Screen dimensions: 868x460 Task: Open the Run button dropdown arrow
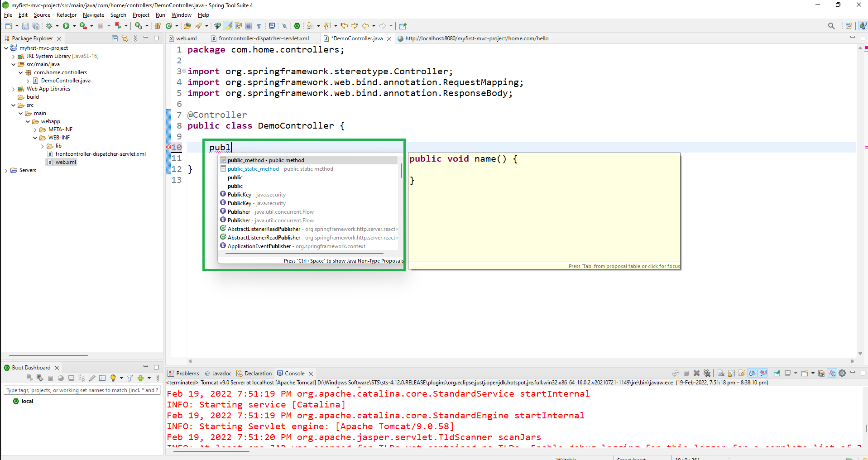point(74,26)
